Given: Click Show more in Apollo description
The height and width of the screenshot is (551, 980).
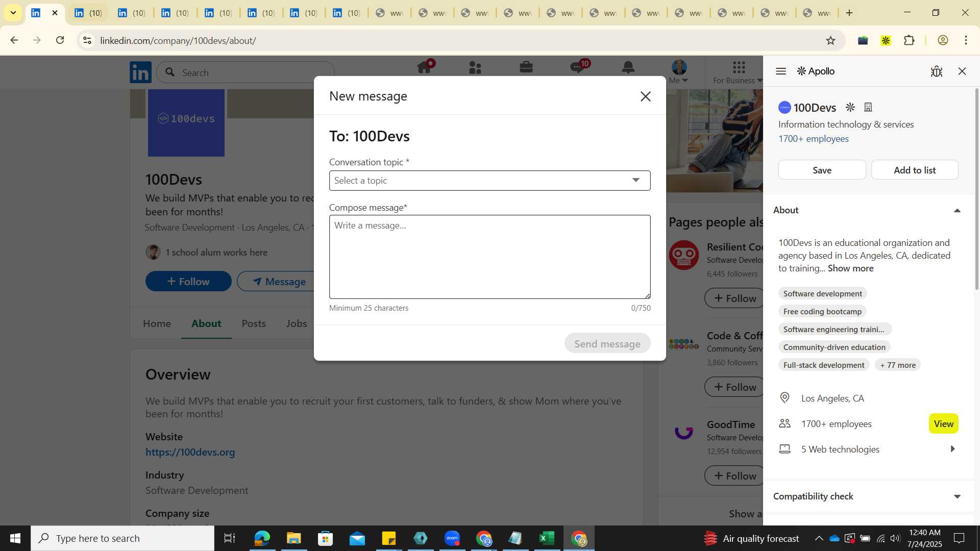Looking at the screenshot, I should coord(850,268).
